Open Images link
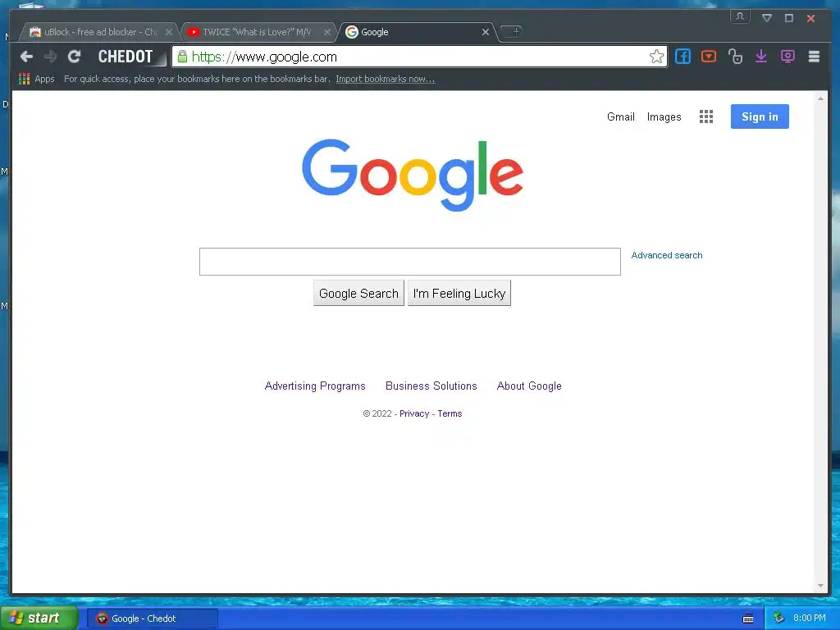 (664, 116)
